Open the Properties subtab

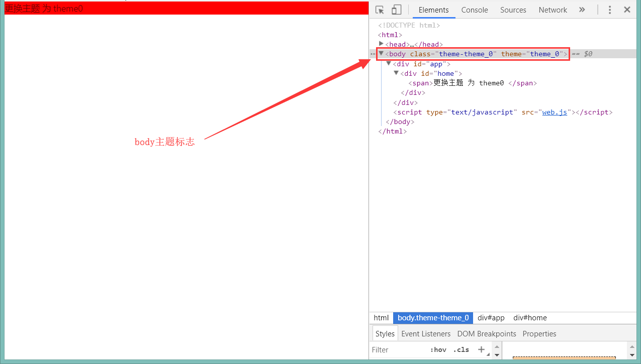pyautogui.click(x=539, y=334)
